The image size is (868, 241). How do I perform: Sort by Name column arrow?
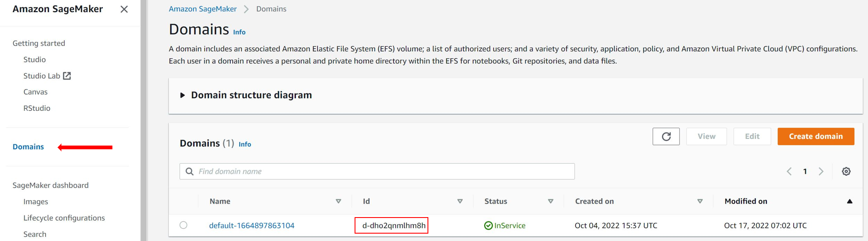pyautogui.click(x=339, y=201)
